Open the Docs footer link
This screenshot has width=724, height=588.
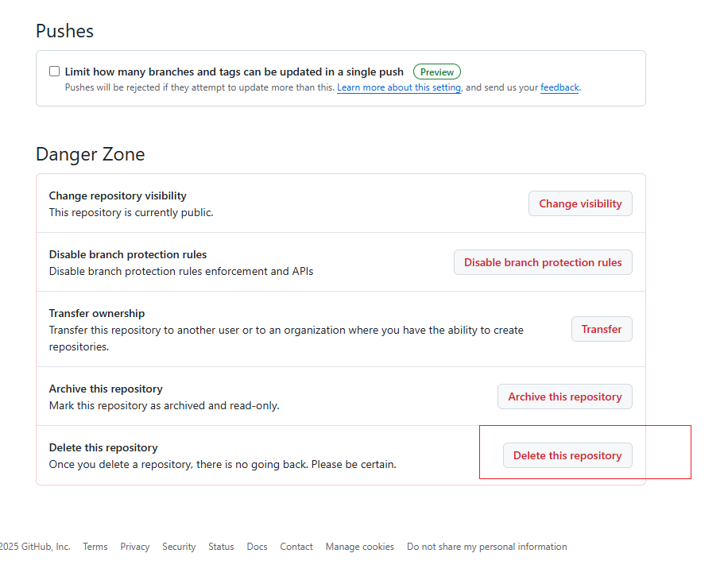257,547
